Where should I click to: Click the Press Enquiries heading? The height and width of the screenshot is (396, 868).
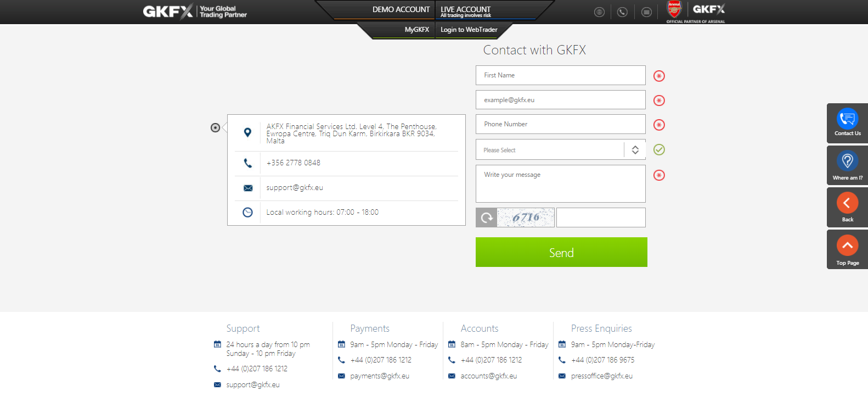pyautogui.click(x=601, y=328)
